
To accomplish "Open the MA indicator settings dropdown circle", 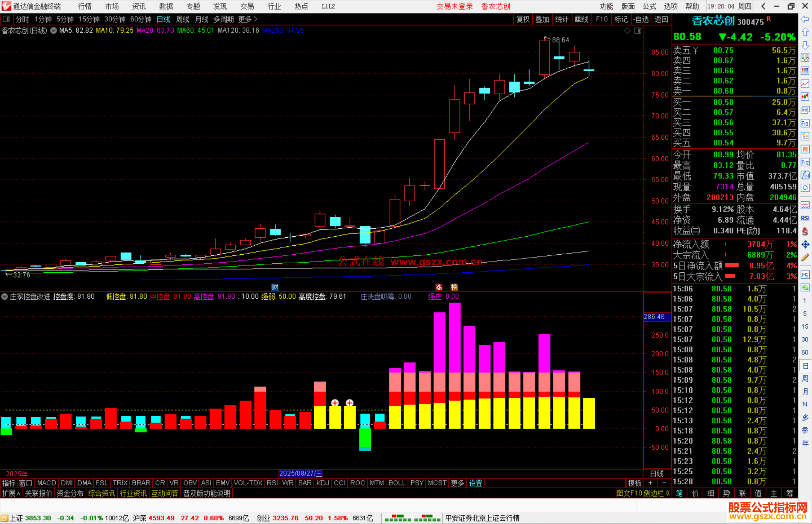I will click(x=53, y=30).
